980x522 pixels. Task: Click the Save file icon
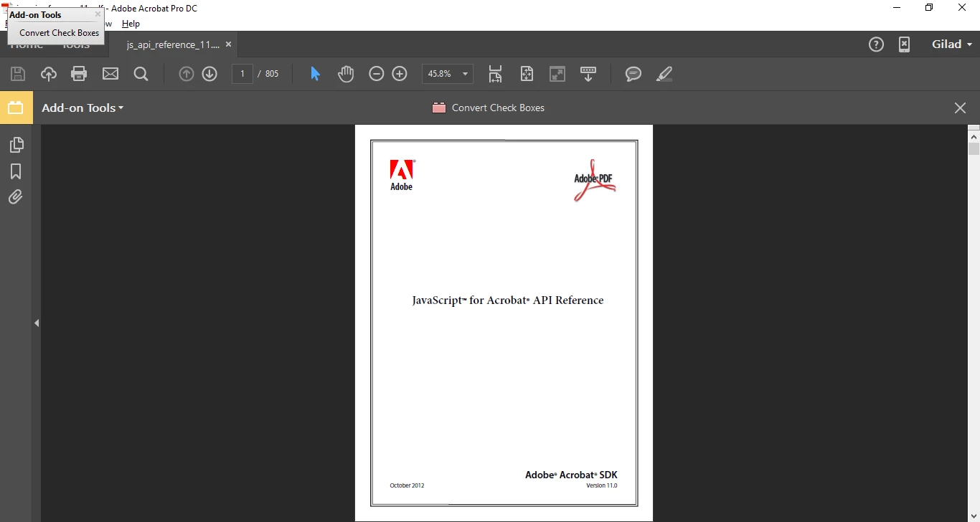point(18,74)
